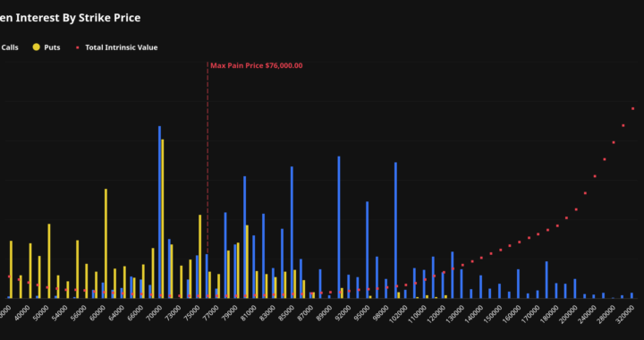Select the tallest yellow Puts bar at 70000
644x340 pixels.
tap(163, 219)
